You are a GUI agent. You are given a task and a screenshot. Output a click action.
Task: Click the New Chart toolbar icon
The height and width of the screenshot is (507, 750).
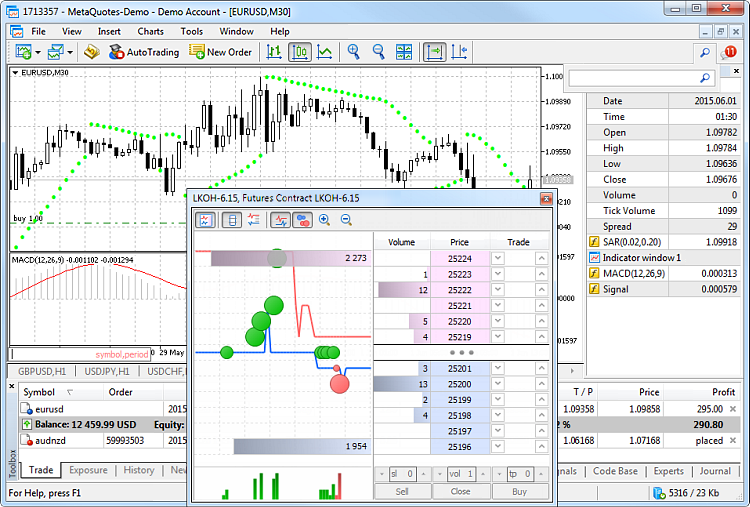click(23, 52)
